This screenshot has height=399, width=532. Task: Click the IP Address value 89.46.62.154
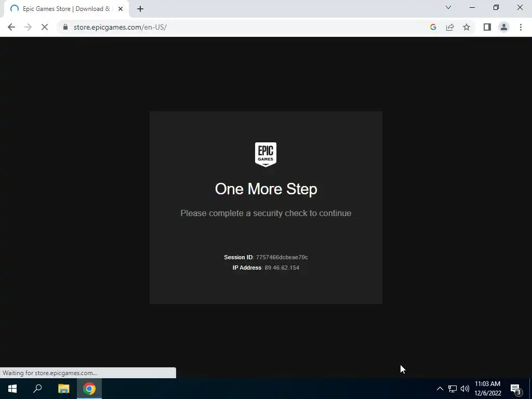pyautogui.click(x=282, y=268)
